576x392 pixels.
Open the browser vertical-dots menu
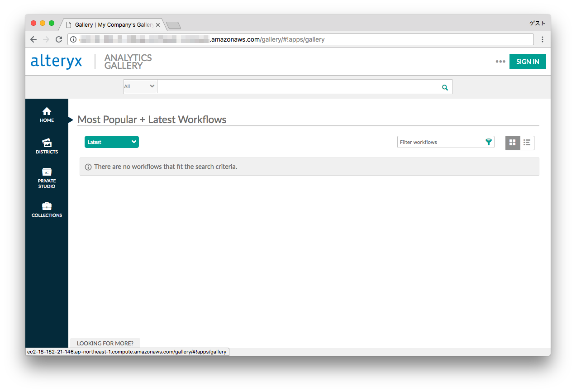543,39
